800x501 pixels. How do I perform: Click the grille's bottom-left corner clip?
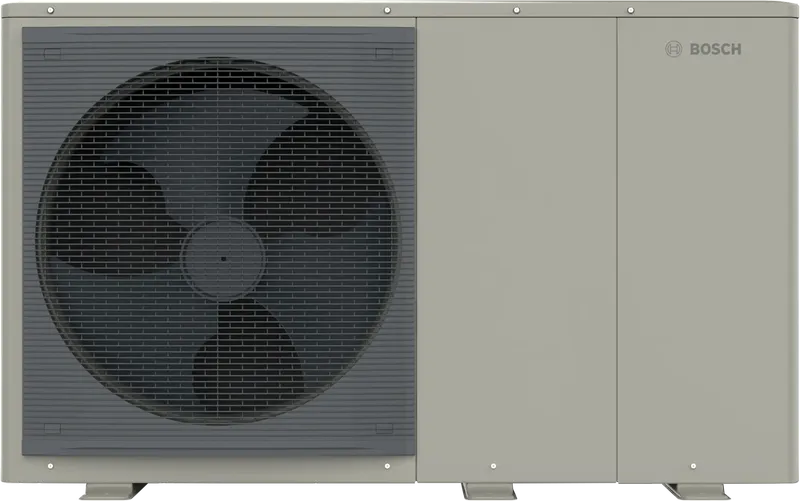tap(52, 428)
